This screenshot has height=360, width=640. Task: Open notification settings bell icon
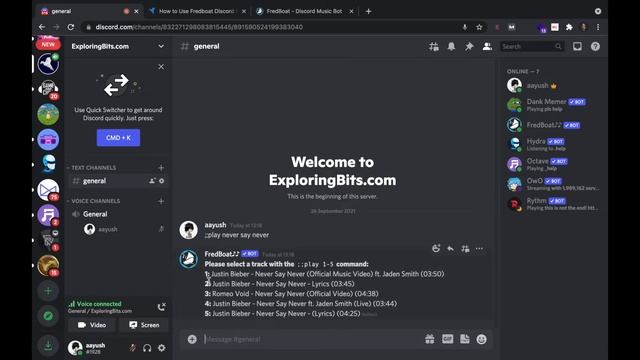click(451, 47)
